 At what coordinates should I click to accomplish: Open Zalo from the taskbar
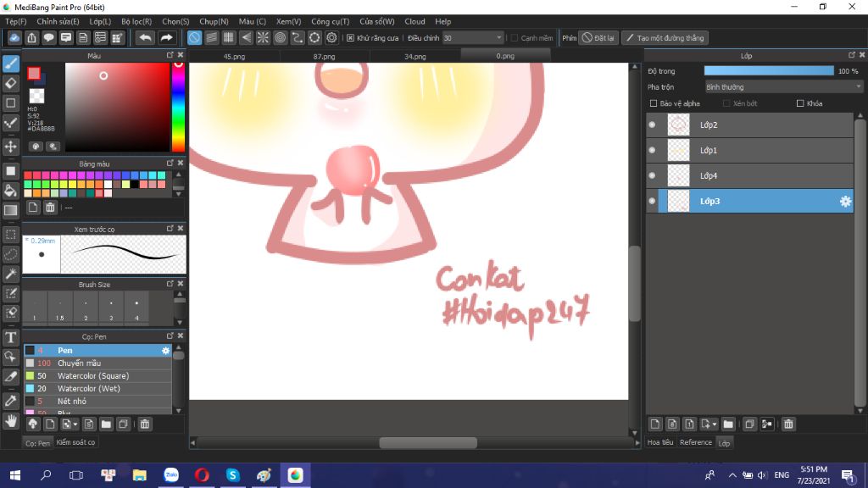pyautogui.click(x=171, y=474)
